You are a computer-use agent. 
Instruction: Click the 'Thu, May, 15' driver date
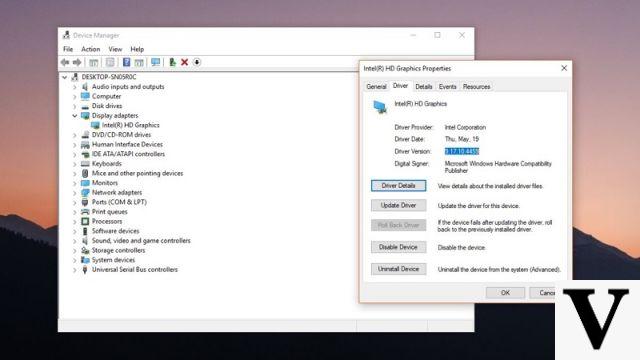tap(462, 139)
